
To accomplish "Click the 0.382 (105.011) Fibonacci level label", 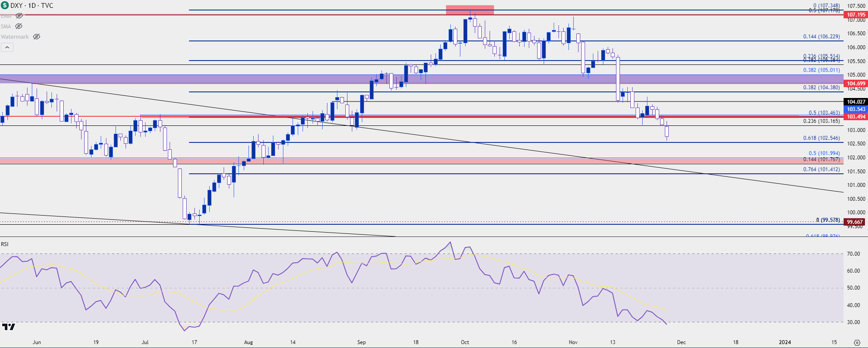I will 821,70.
